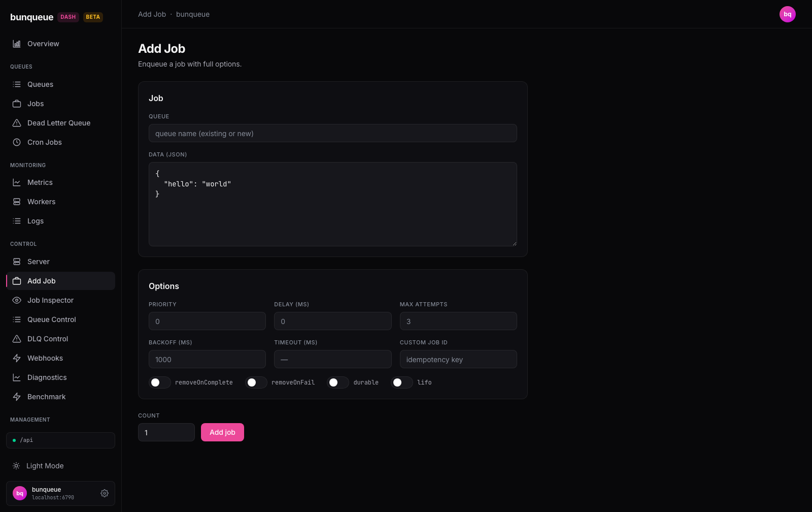The width and height of the screenshot is (812, 512).
Task: Open Cron Jobs clock icon
Action: [x=17, y=142]
